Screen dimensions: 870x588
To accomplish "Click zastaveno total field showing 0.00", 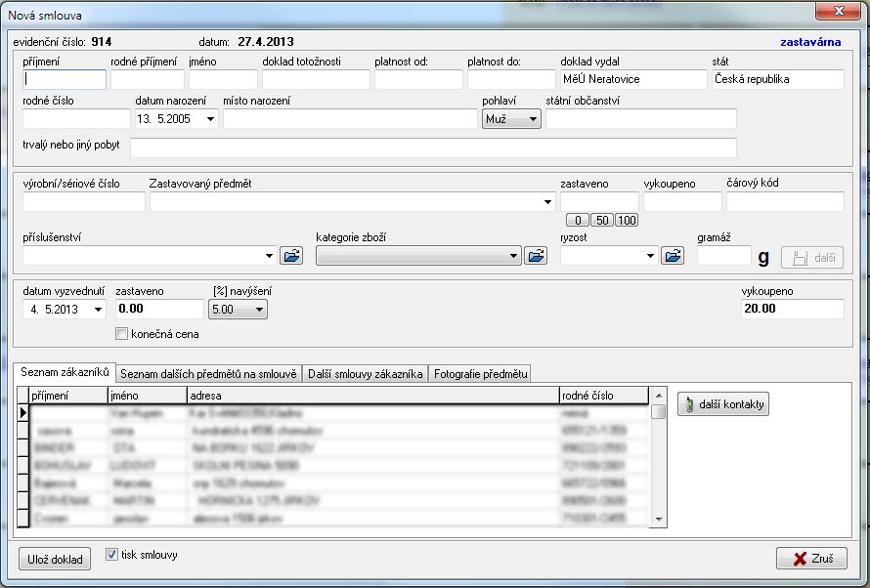I will pos(159,309).
